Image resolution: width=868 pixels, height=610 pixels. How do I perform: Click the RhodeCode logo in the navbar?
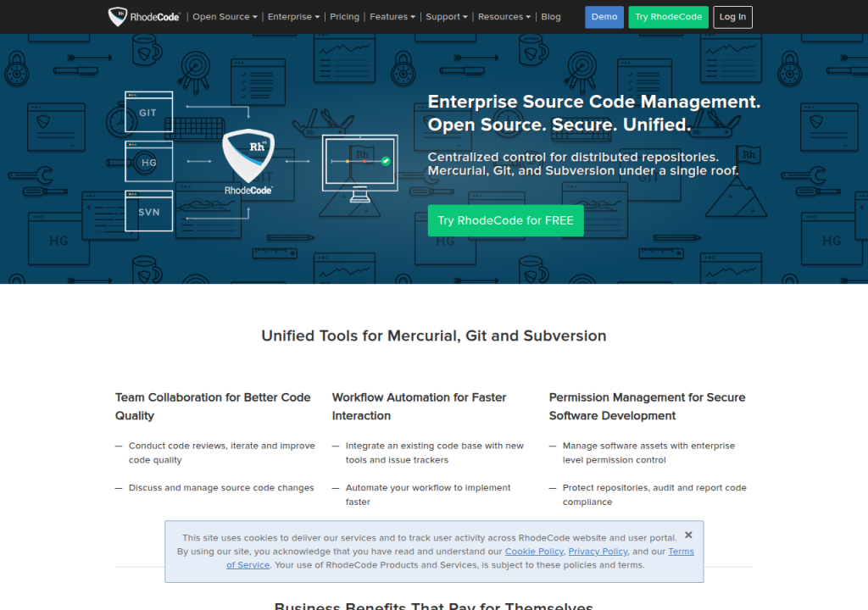(x=144, y=17)
